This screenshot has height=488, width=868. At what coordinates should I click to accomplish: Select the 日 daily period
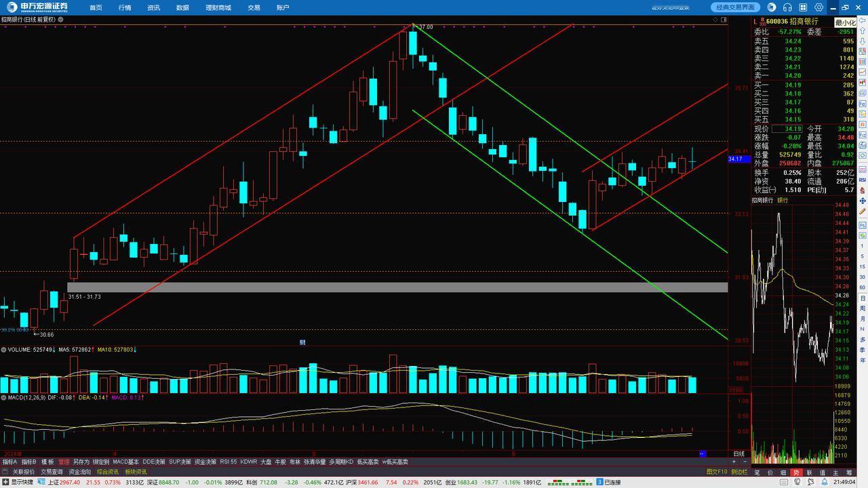coord(863,299)
